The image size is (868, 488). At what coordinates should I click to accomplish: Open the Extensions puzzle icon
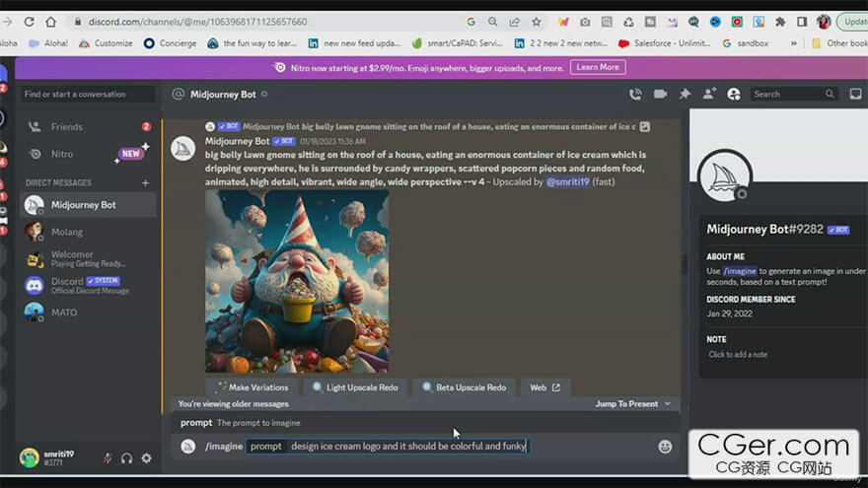click(780, 22)
